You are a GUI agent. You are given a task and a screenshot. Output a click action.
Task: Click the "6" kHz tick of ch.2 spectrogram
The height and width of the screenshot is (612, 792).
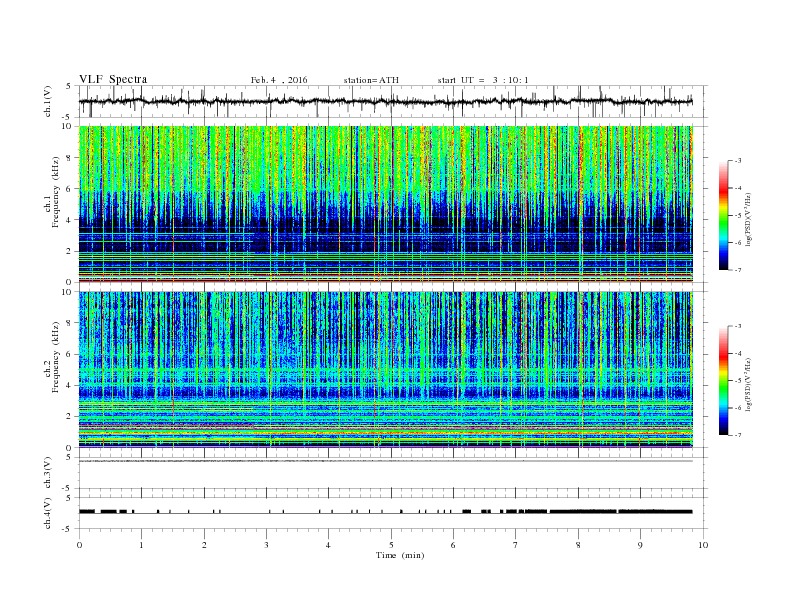tap(69, 354)
